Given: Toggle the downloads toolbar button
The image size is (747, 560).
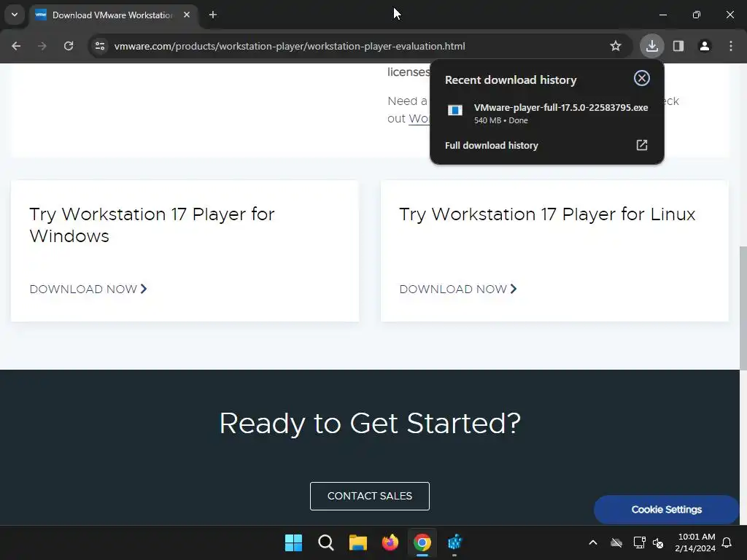Looking at the screenshot, I should (x=652, y=46).
